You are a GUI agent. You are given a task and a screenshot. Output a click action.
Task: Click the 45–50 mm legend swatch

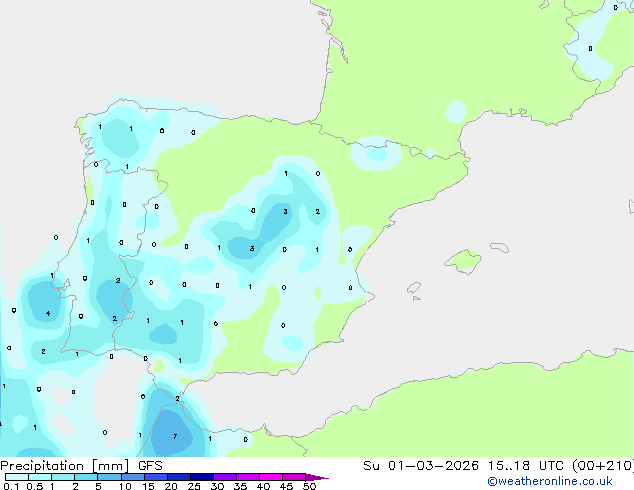294,477
